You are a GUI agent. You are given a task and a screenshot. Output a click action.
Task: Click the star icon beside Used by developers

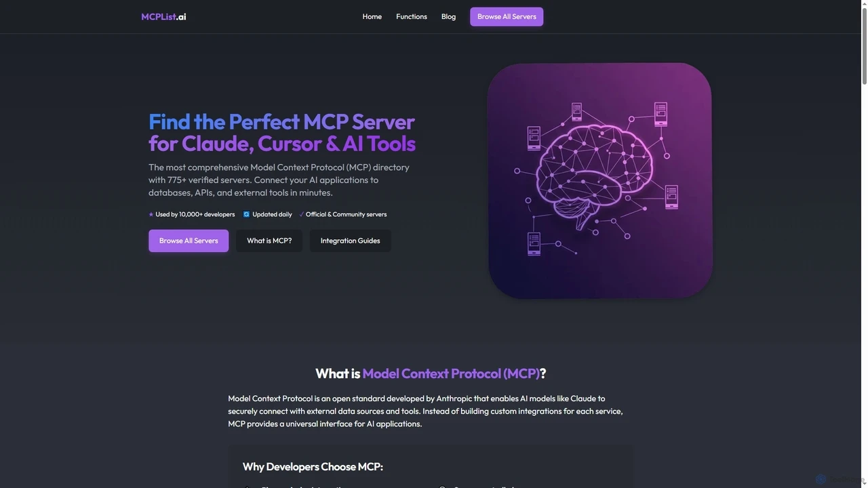click(x=151, y=214)
